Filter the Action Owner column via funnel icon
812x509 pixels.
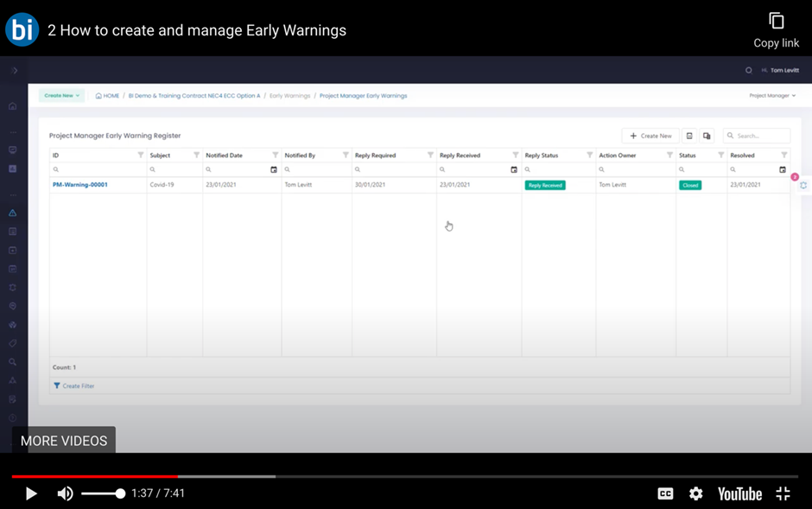tap(669, 155)
